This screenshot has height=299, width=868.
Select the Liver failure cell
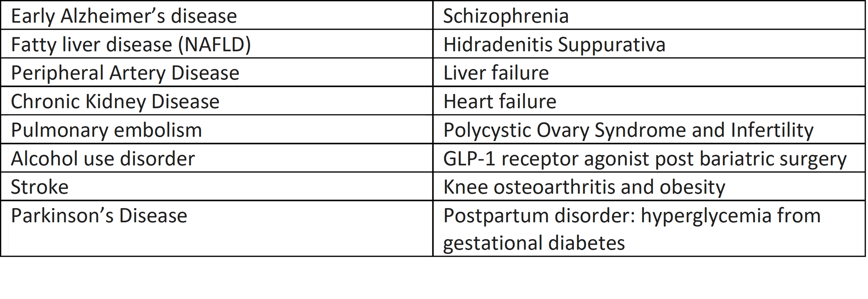pyautogui.click(x=649, y=72)
